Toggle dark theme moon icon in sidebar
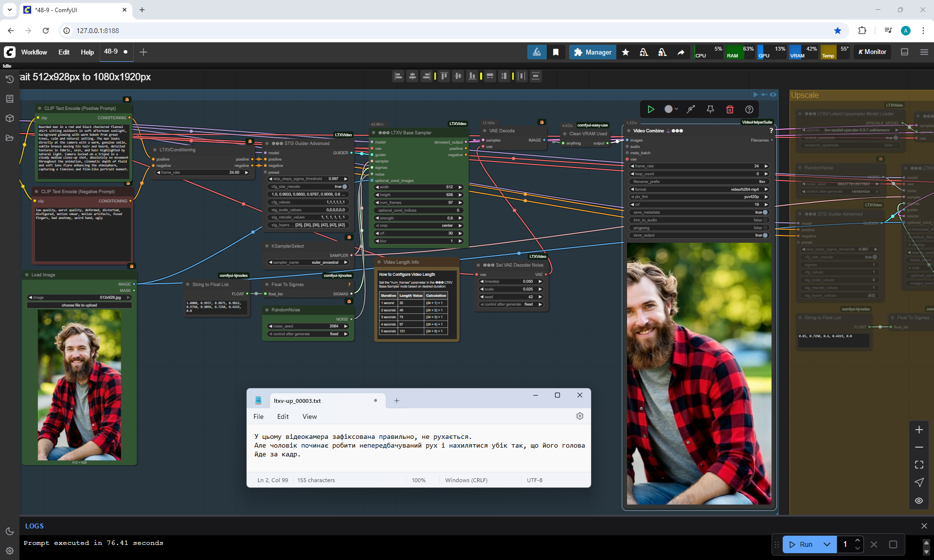The image size is (934, 560). tap(9, 531)
